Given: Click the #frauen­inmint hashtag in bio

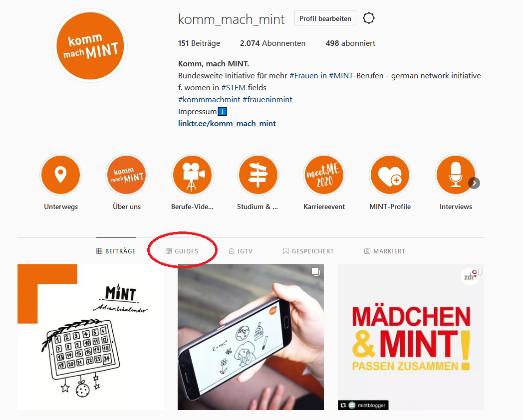Looking at the screenshot, I should 267,100.
